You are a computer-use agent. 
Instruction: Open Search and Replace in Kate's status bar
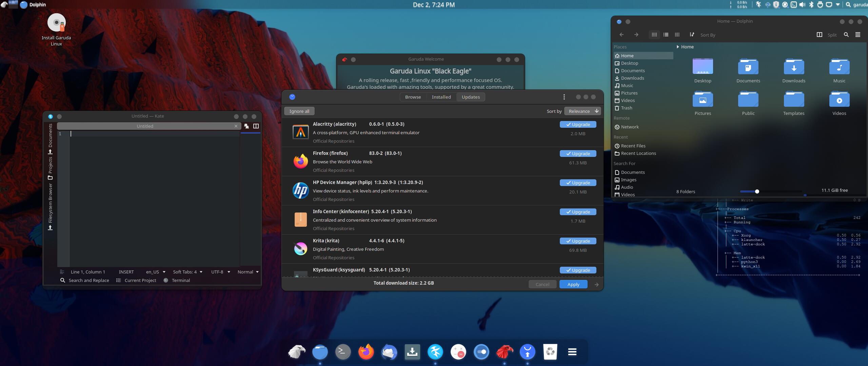(x=85, y=280)
